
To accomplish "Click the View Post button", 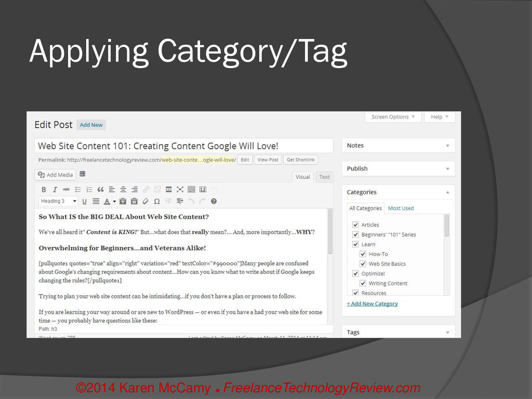I will [268, 160].
